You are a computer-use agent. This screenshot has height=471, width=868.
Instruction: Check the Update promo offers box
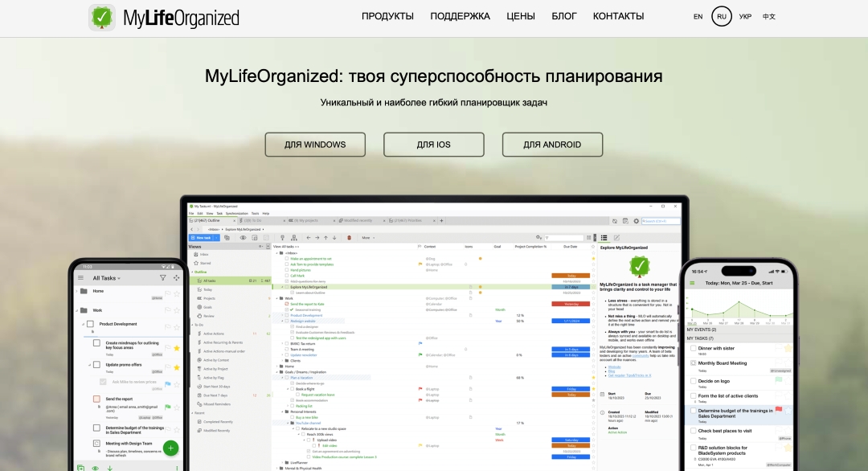click(x=96, y=365)
